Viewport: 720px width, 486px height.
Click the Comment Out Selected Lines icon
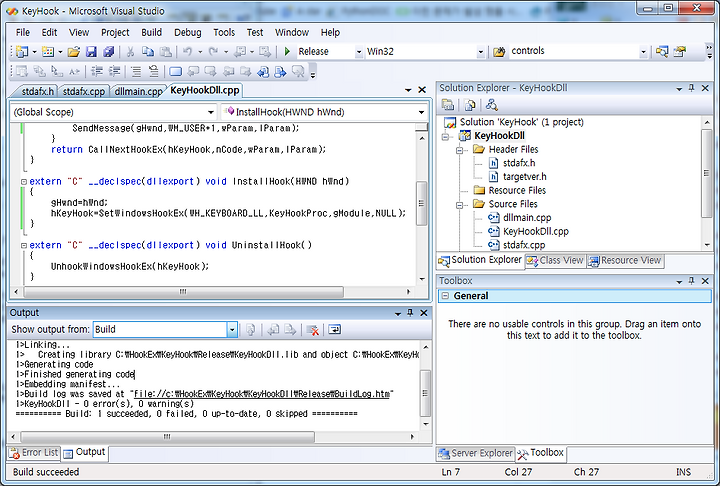tap(136, 71)
